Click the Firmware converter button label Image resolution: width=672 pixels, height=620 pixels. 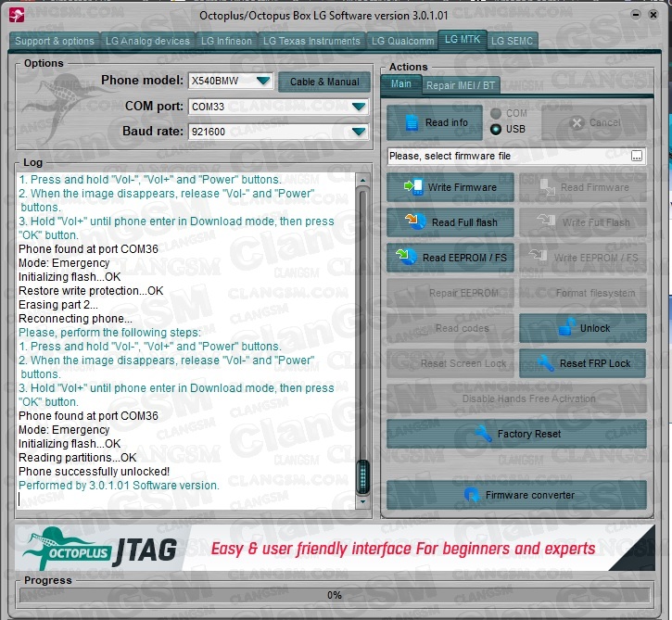pyautogui.click(x=529, y=495)
